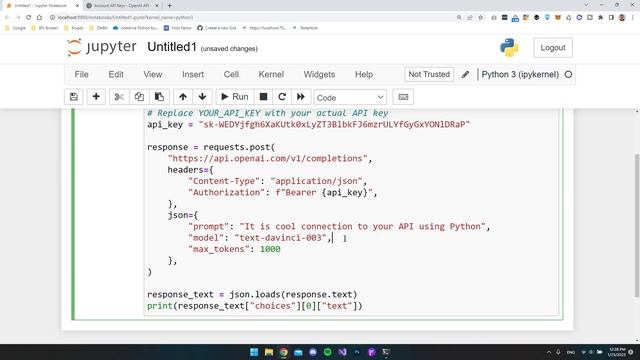
Task: Open the MetaMask fox extension
Action: coord(558,18)
